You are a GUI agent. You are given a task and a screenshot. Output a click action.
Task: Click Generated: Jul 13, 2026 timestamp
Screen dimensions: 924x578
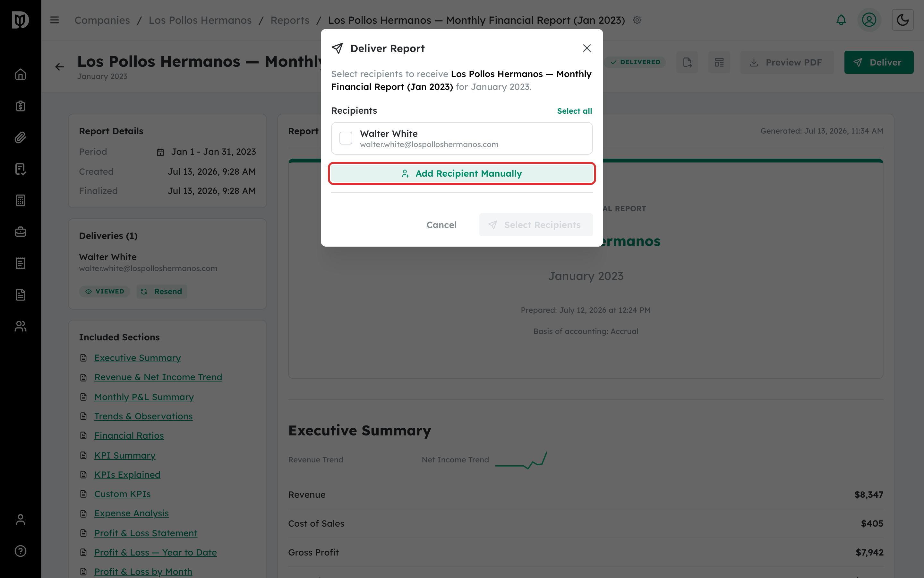(x=822, y=131)
